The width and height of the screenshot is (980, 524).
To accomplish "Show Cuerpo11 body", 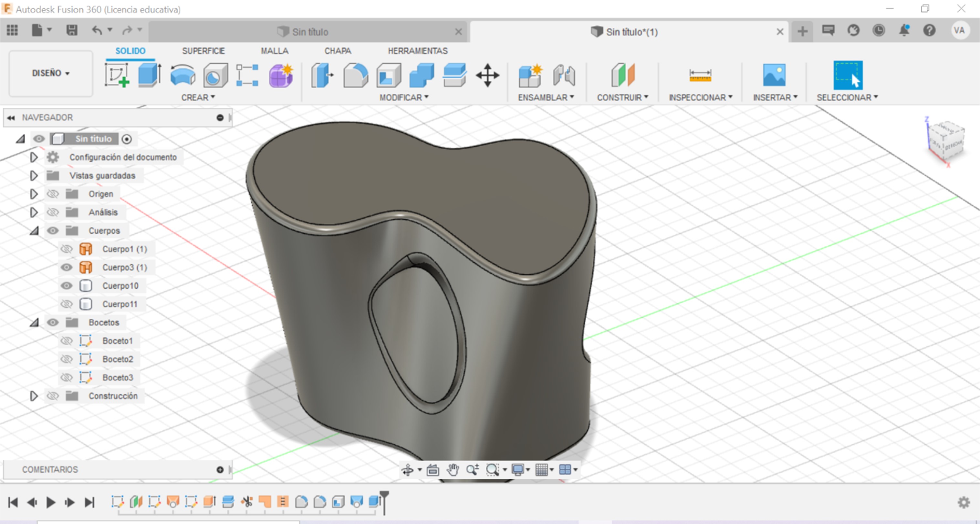I will click(67, 304).
